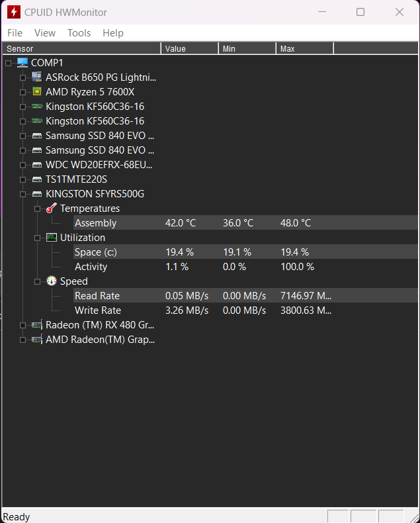Click the 3.26 MB/s write rate value
Image resolution: width=420 pixels, height=523 pixels.
click(187, 310)
